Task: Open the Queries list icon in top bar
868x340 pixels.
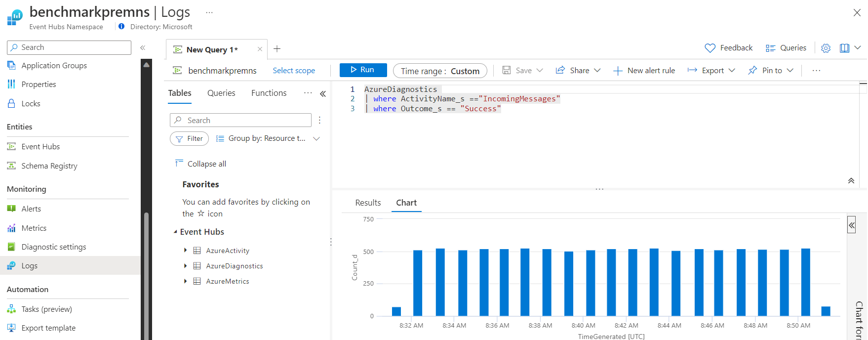Action: pyautogui.click(x=770, y=48)
